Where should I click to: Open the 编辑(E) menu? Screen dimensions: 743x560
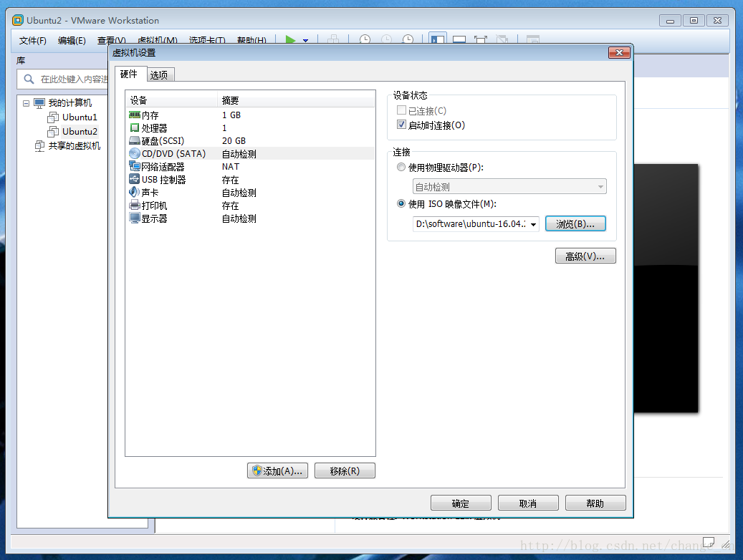(x=72, y=41)
